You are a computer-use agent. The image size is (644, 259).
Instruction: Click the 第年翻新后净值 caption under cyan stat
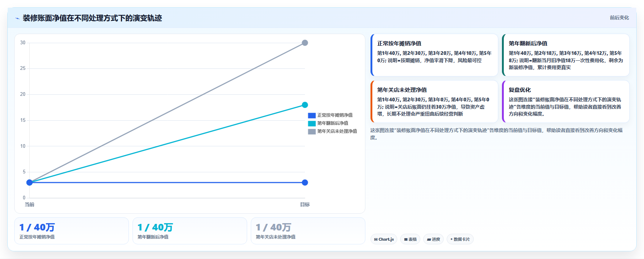point(153,237)
